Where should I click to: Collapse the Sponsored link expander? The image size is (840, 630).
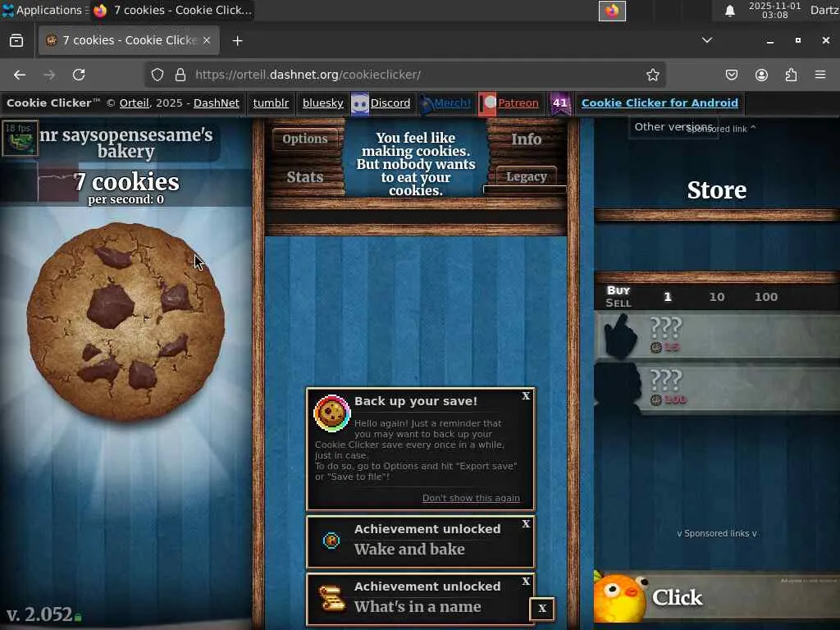coord(721,129)
